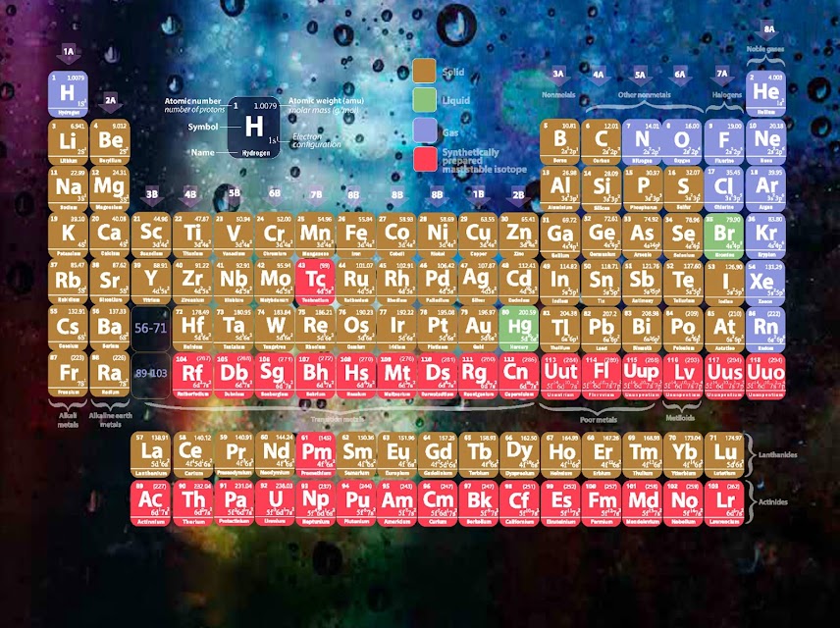This screenshot has width=840, height=628.
Task: Click the 6B group arrow marker
Action: (x=275, y=195)
